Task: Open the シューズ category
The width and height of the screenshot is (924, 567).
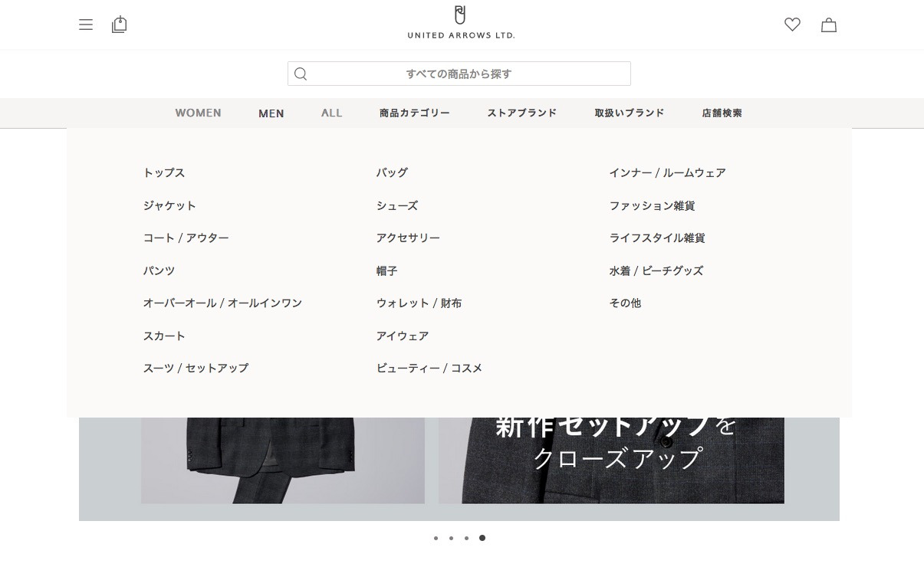Action: click(396, 206)
